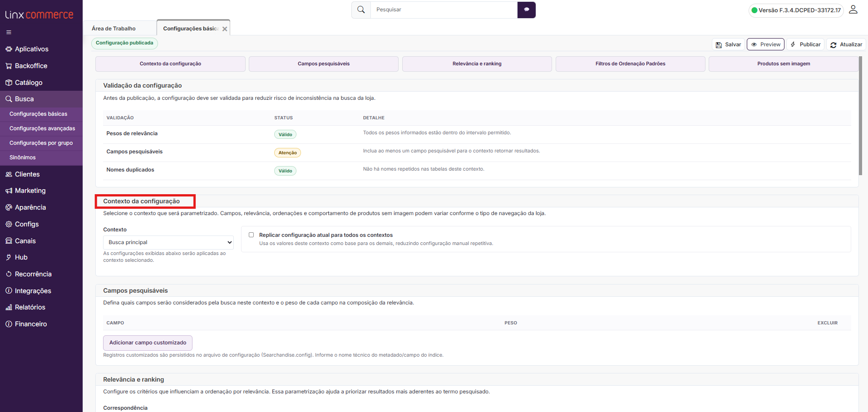Click the Configs gear icon
This screenshot has height=412, width=868.
(9, 224)
